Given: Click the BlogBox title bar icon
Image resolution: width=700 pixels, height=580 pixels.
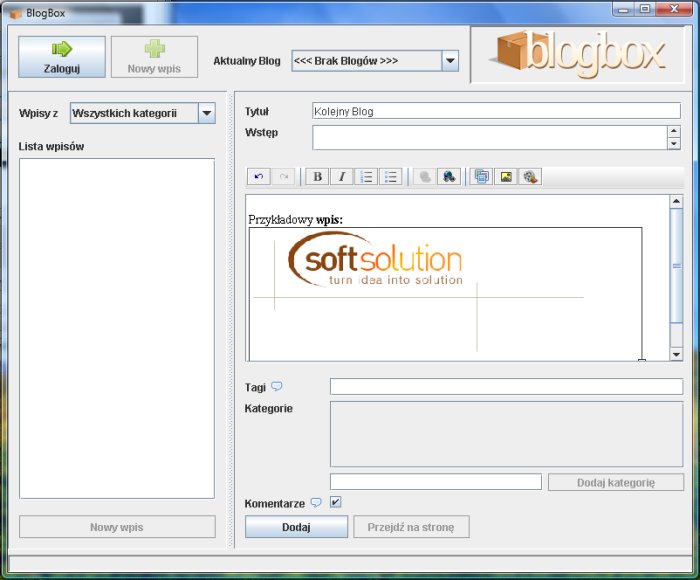Looking at the screenshot, I should [15, 14].
